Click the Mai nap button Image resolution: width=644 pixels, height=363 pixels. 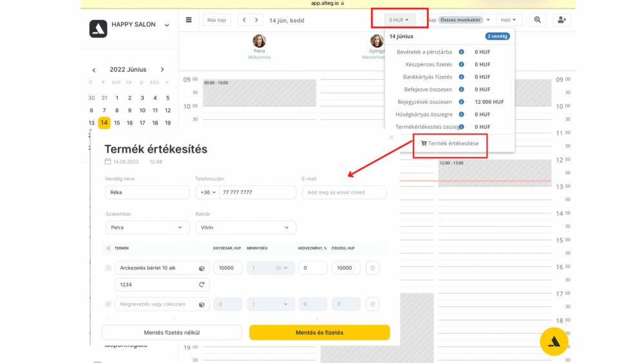tap(216, 20)
